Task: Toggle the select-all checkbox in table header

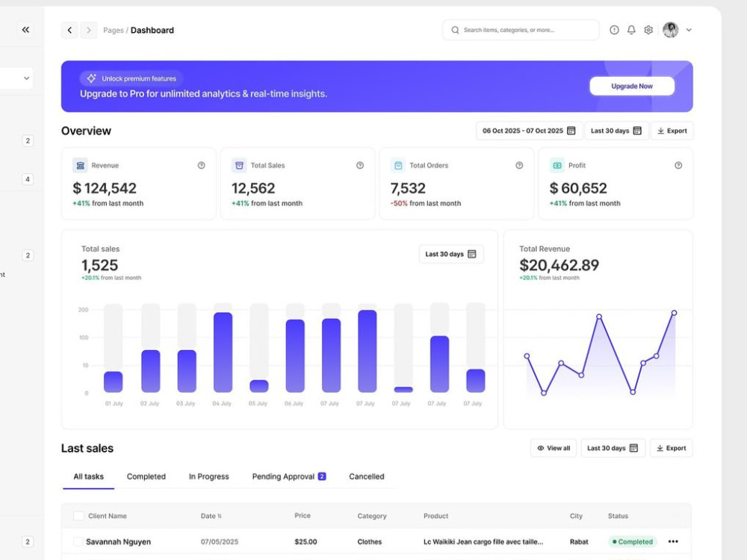Action: point(79,516)
